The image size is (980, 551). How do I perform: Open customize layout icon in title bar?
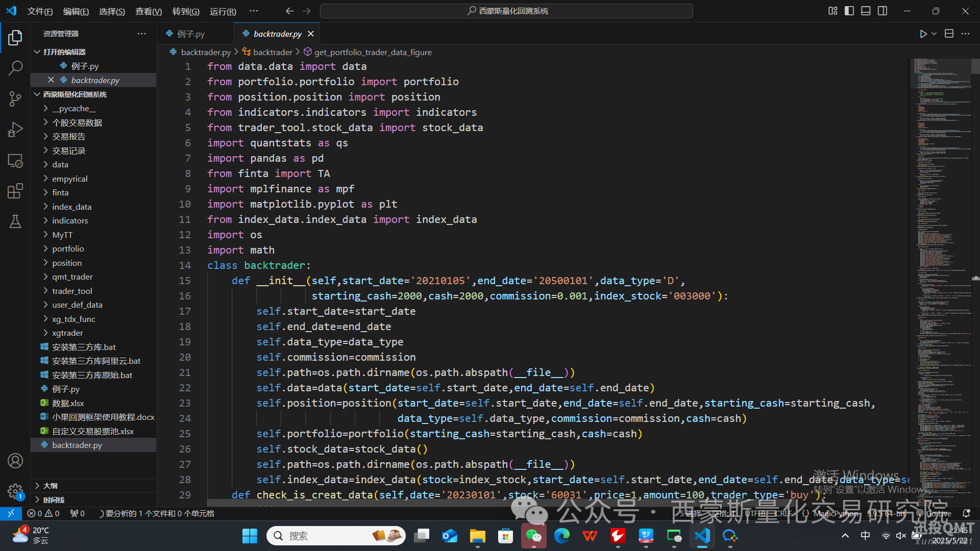[833, 11]
